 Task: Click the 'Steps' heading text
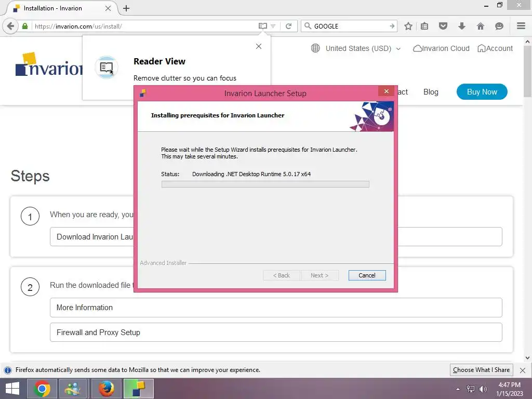pyautogui.click(x=30, y=176)
